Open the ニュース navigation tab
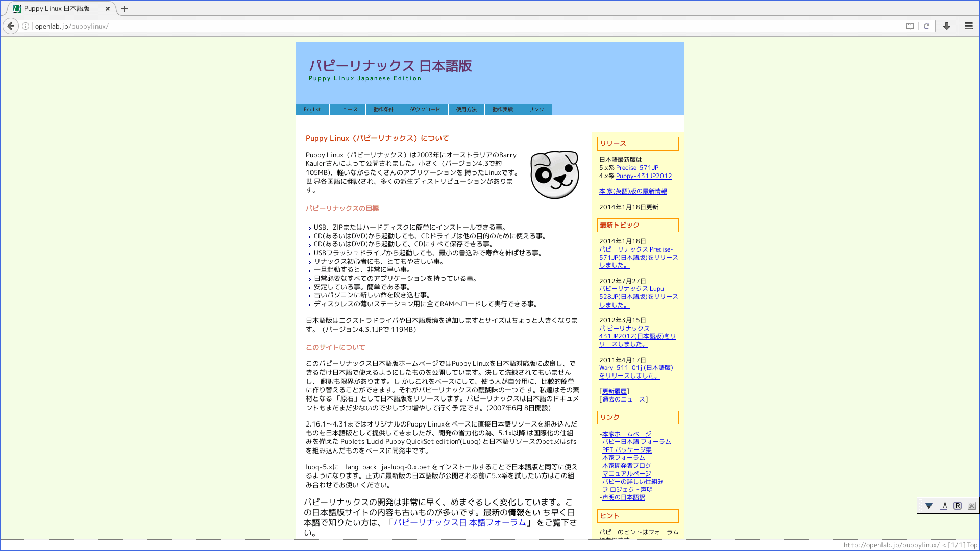This screenshot has width=980, height=551. click(347, 109)
